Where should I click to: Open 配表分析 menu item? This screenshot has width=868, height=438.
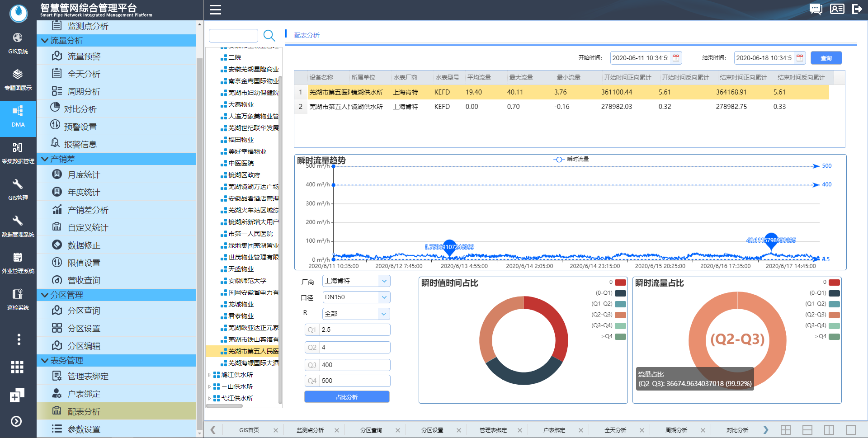(116, 411)
